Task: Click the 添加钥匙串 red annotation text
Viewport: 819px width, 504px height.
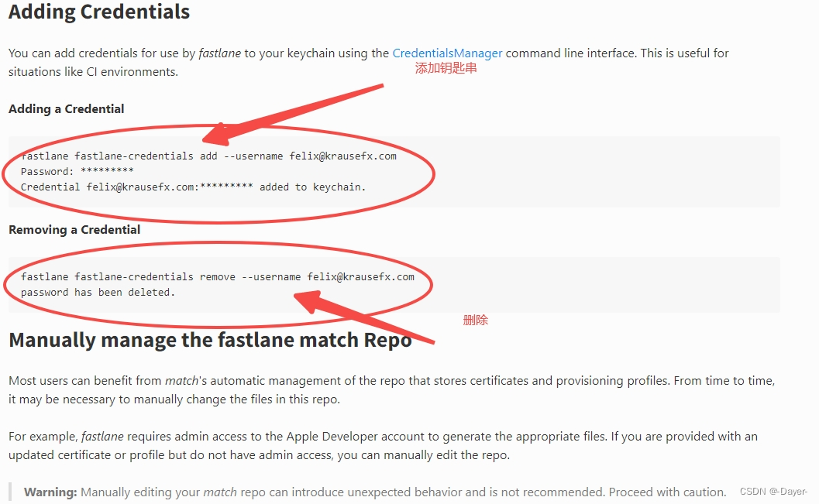Action: pyautogui.click(x=447, y=68)
